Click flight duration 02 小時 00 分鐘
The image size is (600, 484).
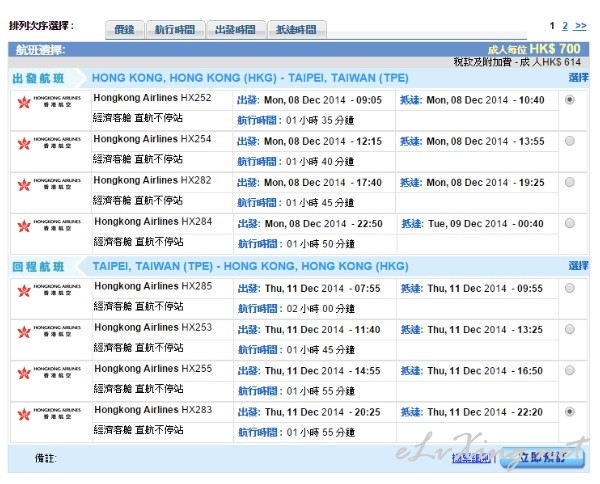321,309
